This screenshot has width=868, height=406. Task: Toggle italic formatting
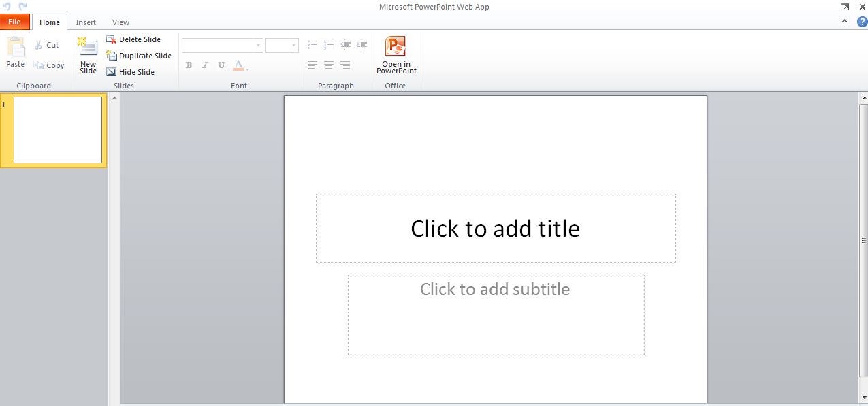(x=205, y=65)
